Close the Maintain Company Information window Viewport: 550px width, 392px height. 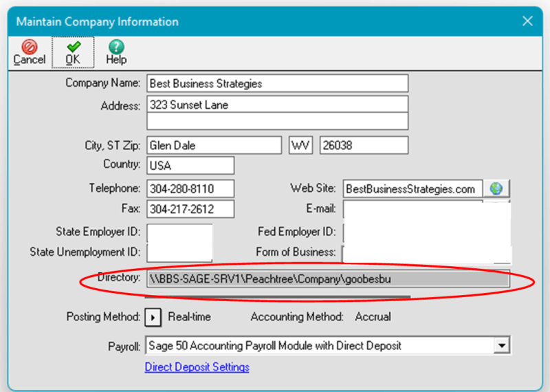pyautogui.click(x=527, y=21)
